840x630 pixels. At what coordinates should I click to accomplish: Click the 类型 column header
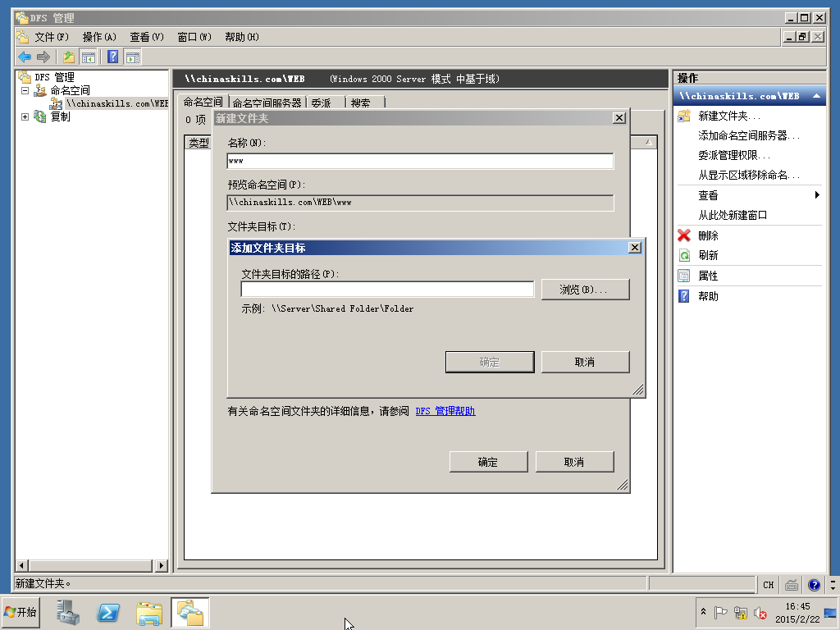[x=199, y=143]
